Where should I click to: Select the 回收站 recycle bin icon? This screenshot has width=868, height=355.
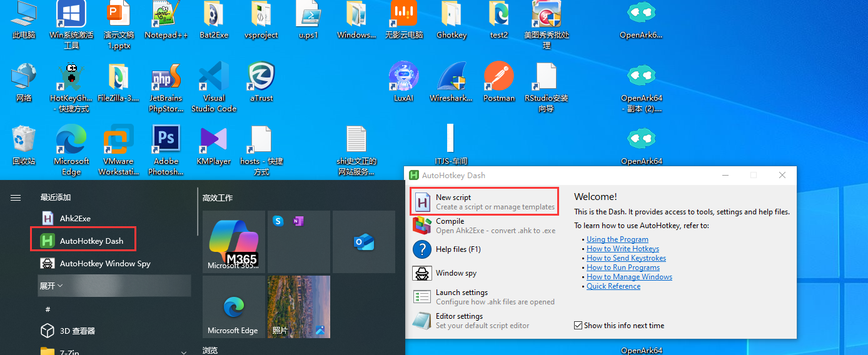tap(24, 145)
